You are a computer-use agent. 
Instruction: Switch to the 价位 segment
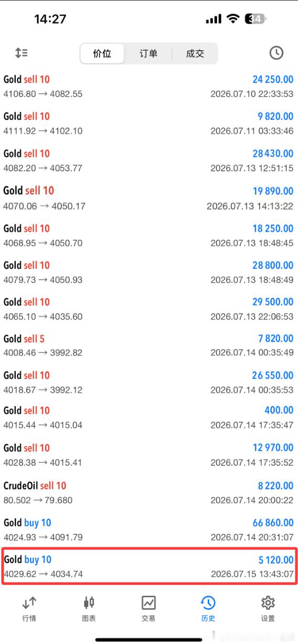[x=102, y=54]
